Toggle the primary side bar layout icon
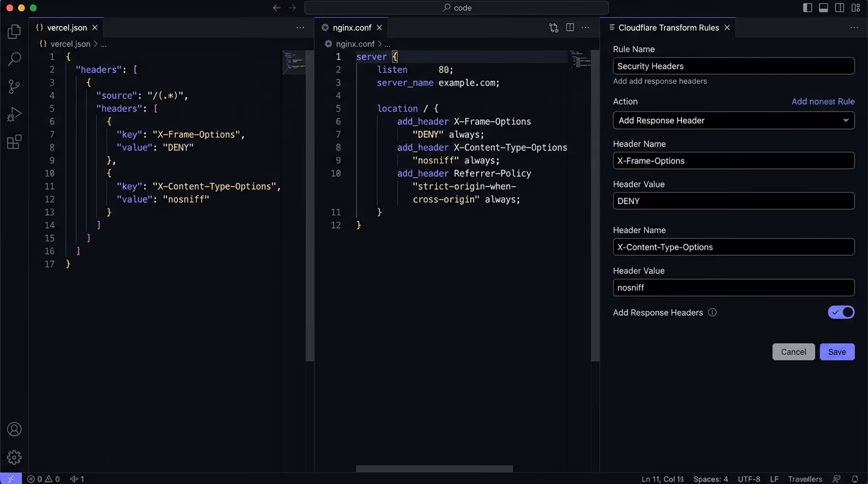 pos(807,8)
